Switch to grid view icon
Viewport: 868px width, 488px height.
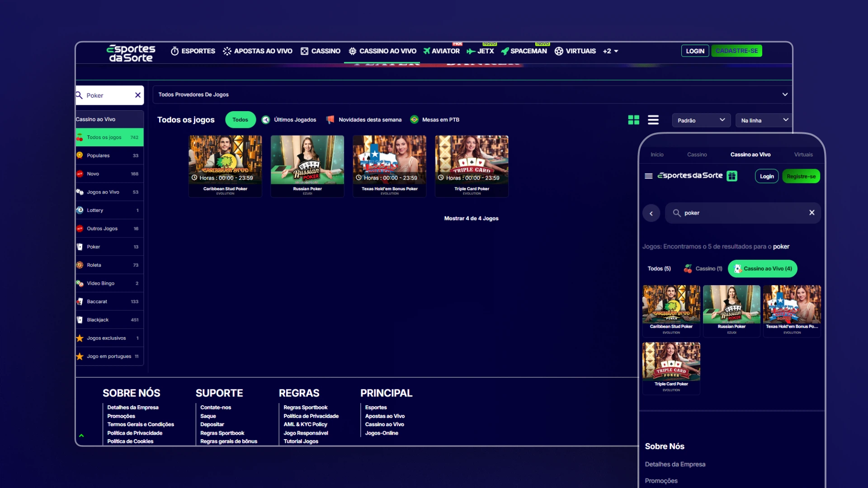pos(634,120)
